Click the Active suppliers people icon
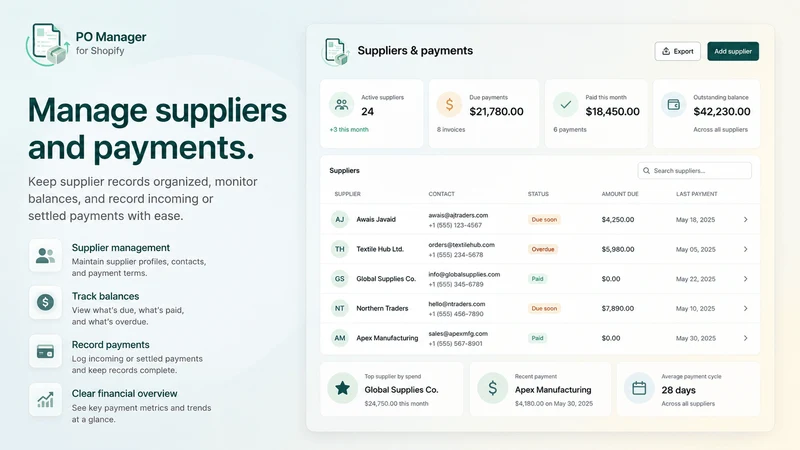 pyautogui.click(x=341, y=105)
